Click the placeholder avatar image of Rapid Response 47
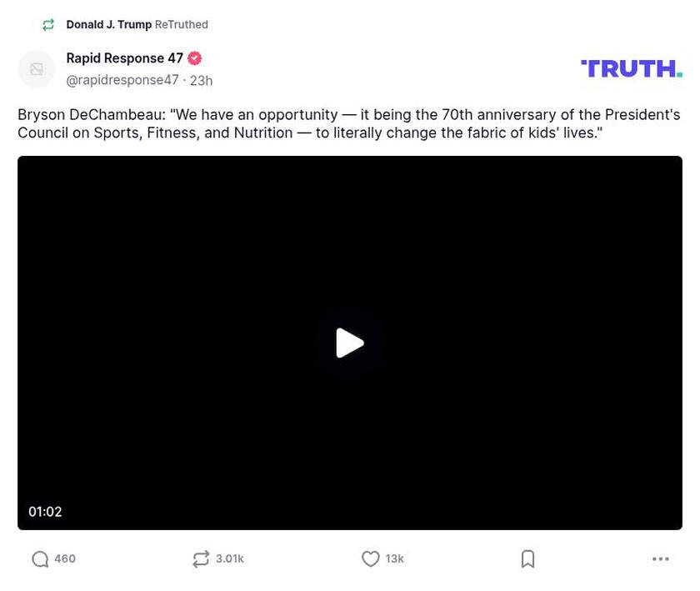 37,68
